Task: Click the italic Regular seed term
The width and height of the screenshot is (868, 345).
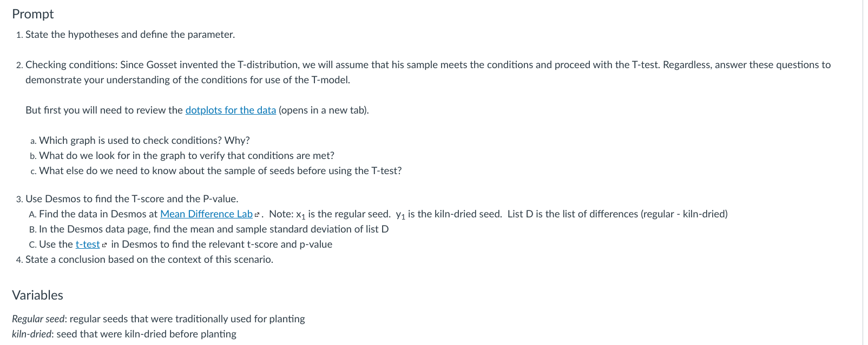Action: click(38, 319)
